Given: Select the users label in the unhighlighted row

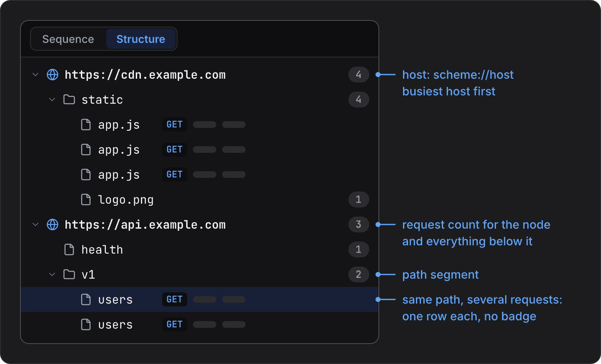Looking at the screenshot, I should (x=115, y=325).
